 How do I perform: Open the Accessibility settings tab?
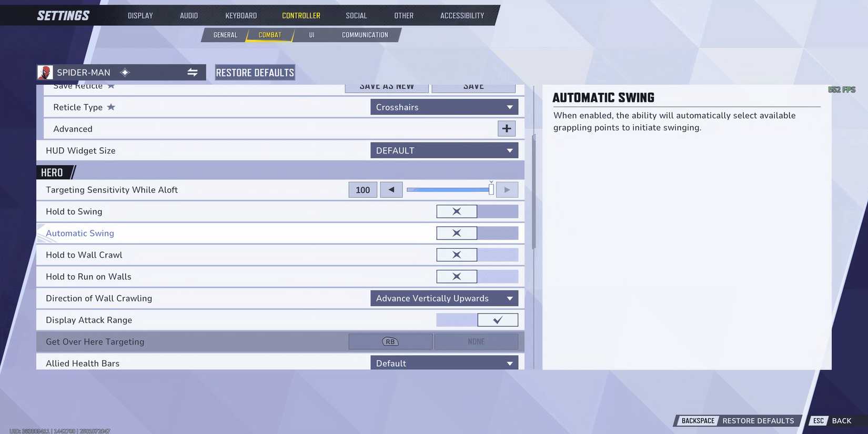pos(462,16)
